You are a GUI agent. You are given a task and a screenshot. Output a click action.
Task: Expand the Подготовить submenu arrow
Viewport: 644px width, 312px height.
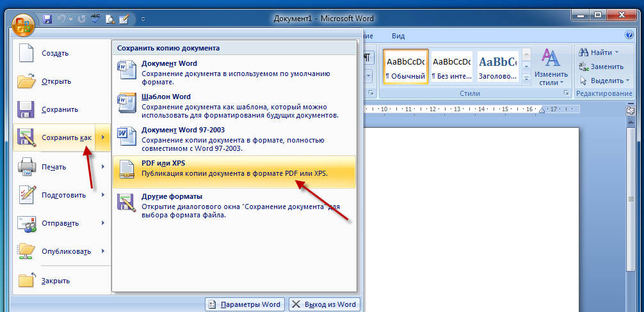(103, 195)
